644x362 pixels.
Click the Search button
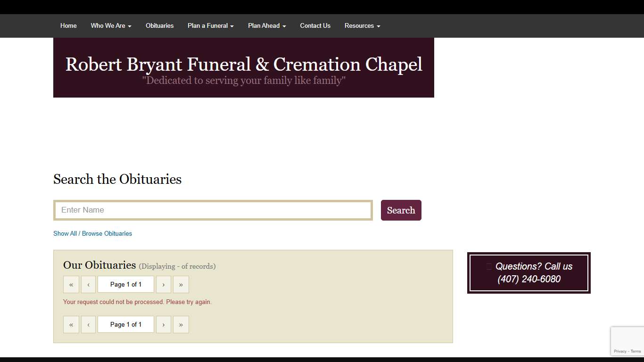401,210
